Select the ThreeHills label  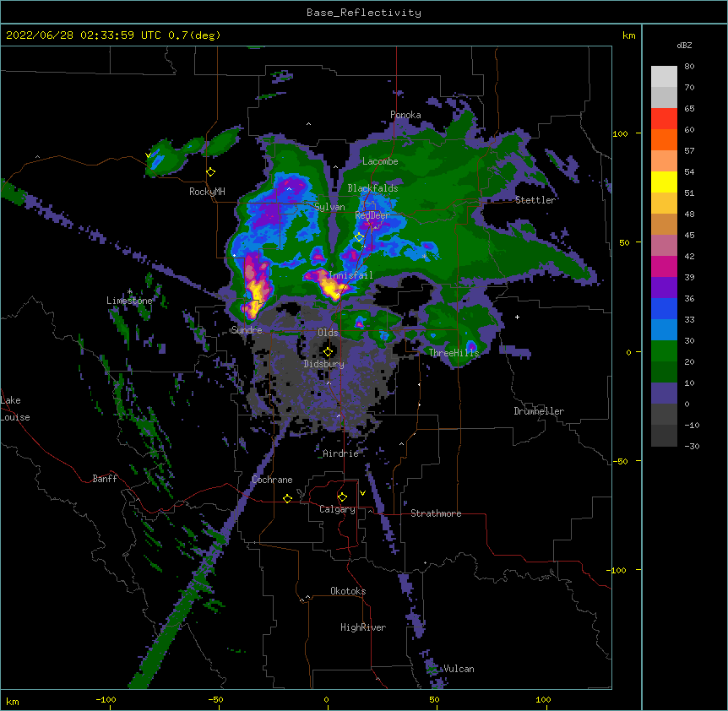pos(454,353)
